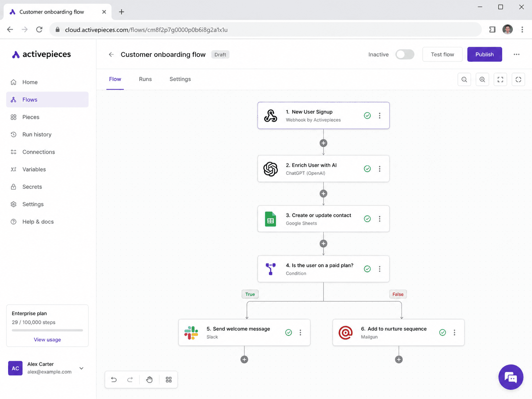The width and height of the screenshot is (532, 399).
Task: Open Connections in the sidebar
Action: (x=47, y=152)
